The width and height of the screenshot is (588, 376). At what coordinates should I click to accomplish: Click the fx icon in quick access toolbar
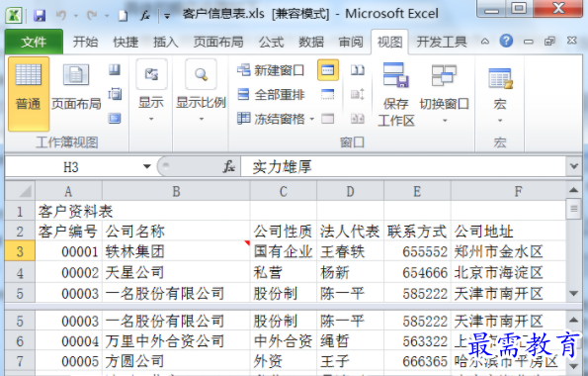(145, 16)
